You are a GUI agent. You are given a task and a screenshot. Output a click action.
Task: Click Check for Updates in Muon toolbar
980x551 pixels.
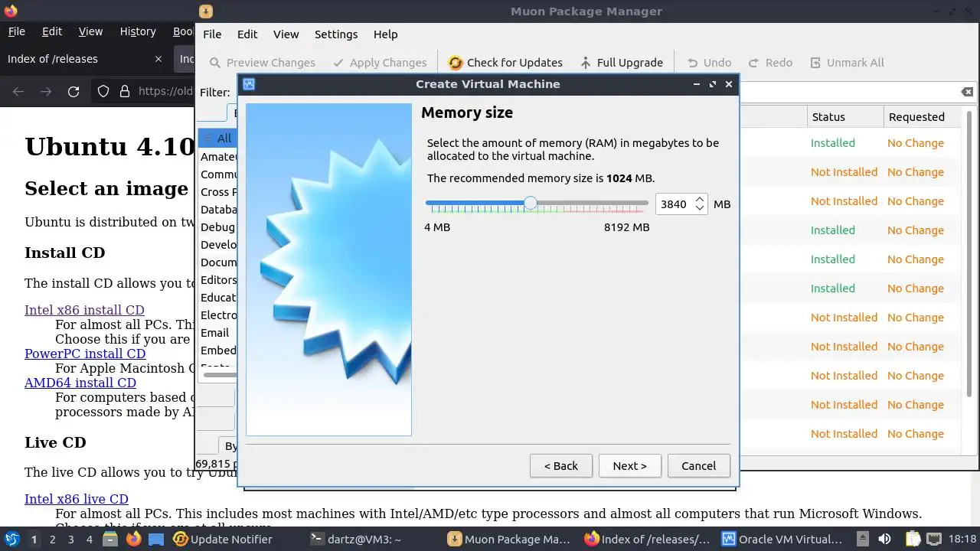coord(505,63)
